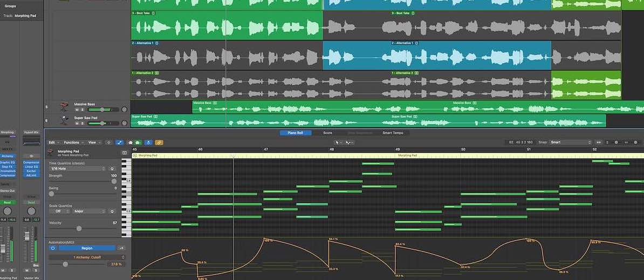Image resolution: width=644 pixels, height=280 pixels.
Task: Open the Functions menu in Piano Roll
Action: (73, 142)
